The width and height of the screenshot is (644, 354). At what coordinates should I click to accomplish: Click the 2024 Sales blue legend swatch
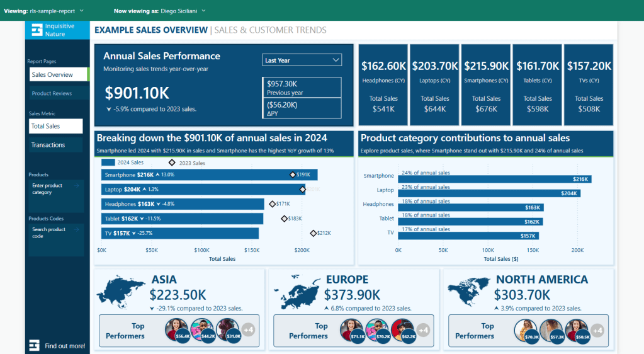tap(108, 163)
